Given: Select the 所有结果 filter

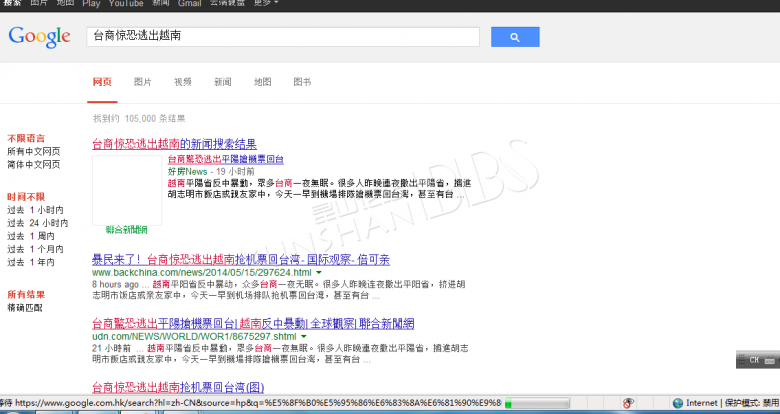Looking at the screenshot, I should (26, 295).
